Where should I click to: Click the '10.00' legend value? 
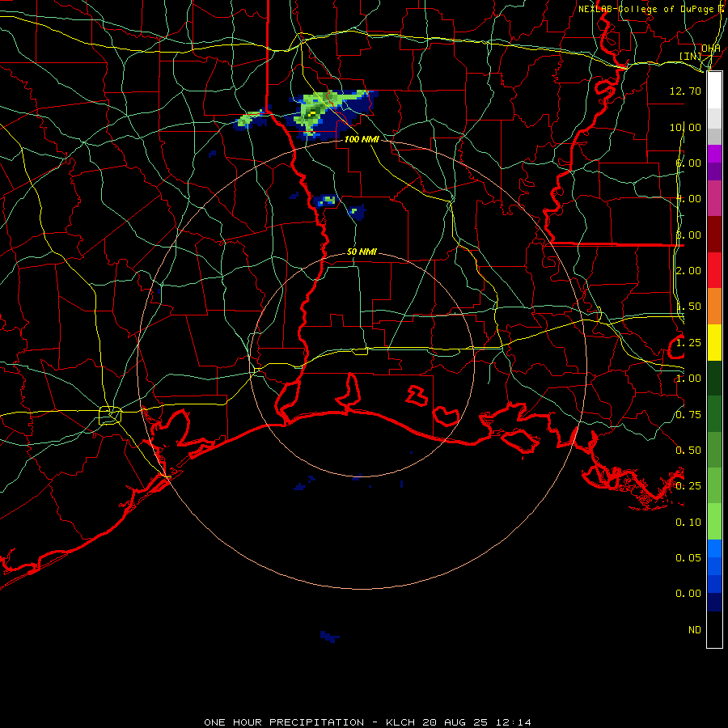(685, 127)
